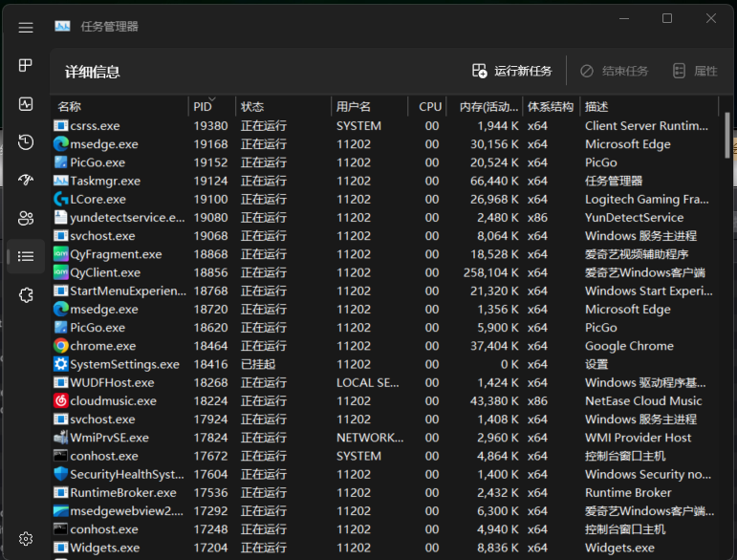
Task: Click the Task Manager title bar icon
Action: pos(62,27)
